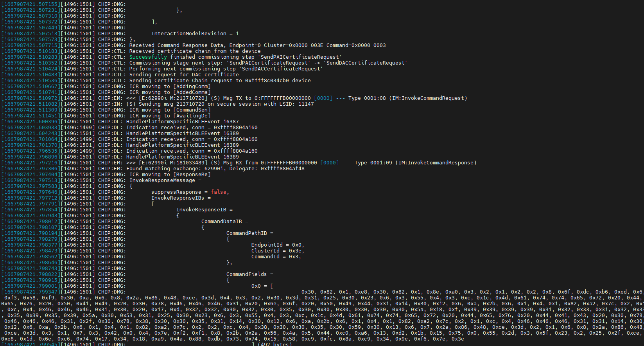Click timestamp 1667987421.507155

pyautogui.click(x=31, y=4)
